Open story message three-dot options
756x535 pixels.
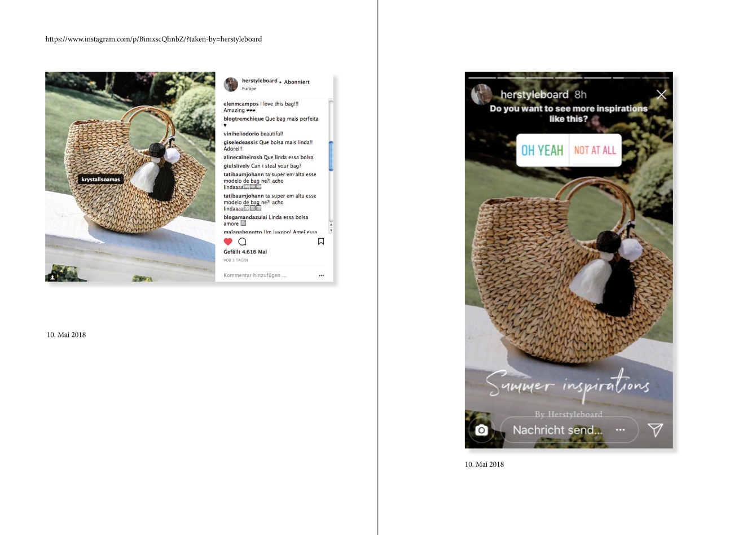tap(621, 430)
